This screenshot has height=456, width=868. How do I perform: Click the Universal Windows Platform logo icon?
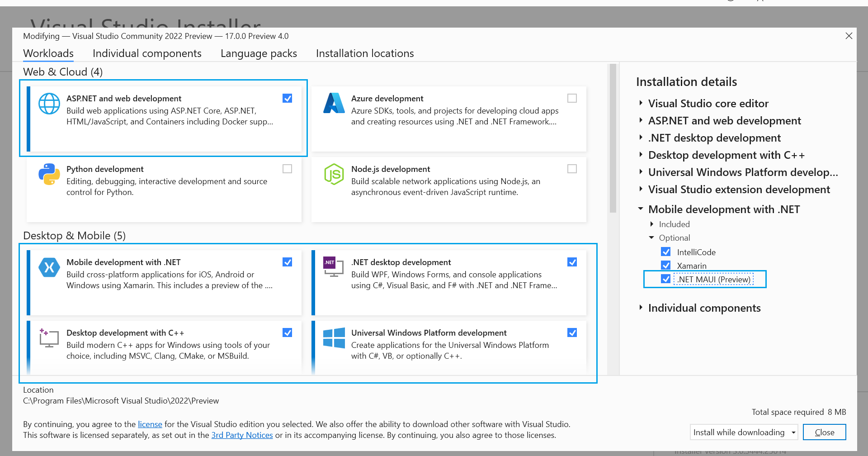pyautogui.click(x=334, y=338)
